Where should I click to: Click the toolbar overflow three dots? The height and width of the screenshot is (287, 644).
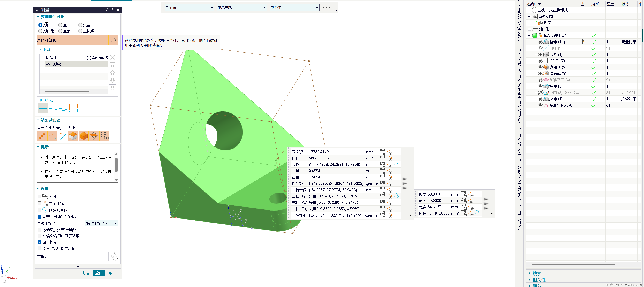pyautogui.click(x=326, y=8)
